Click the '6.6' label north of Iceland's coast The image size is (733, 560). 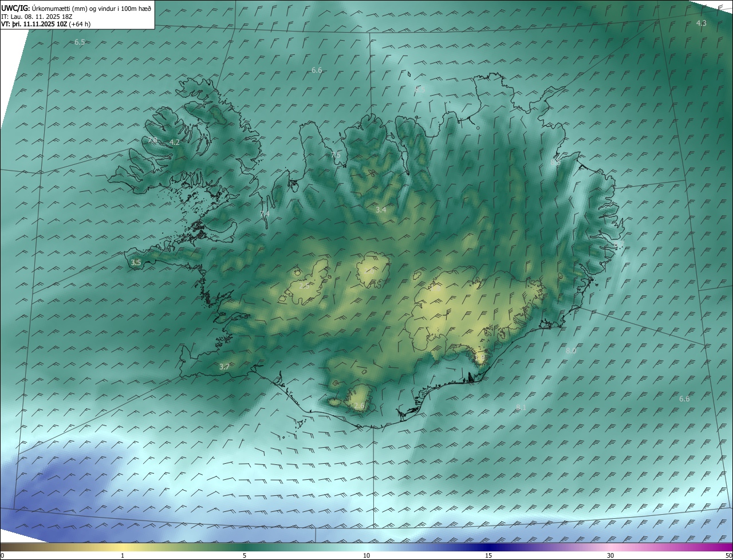click(317, 70)
